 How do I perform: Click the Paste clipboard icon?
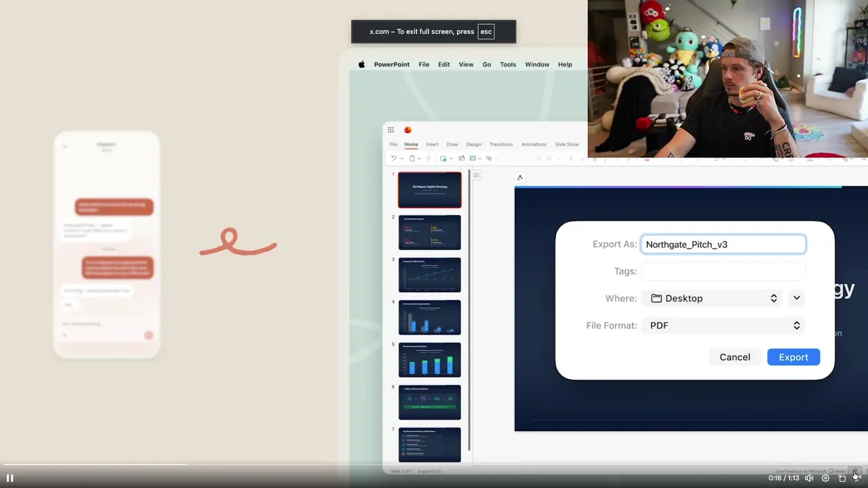point(412,159)
